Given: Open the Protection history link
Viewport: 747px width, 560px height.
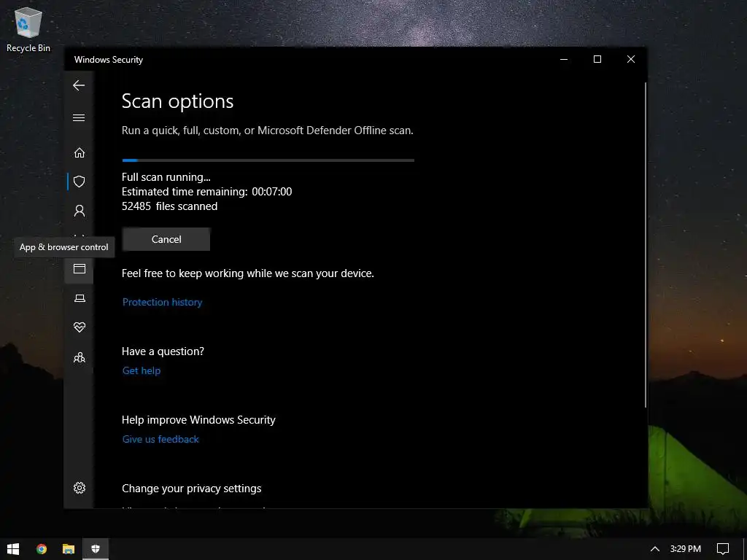Looking at the screenshot, I should click(163, 302).
